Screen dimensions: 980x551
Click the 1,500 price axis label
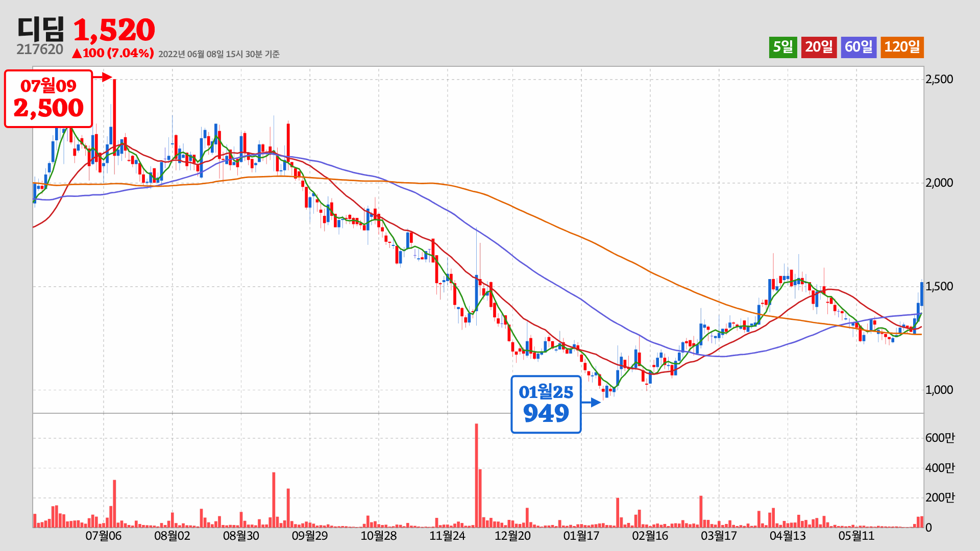point(939,286)
